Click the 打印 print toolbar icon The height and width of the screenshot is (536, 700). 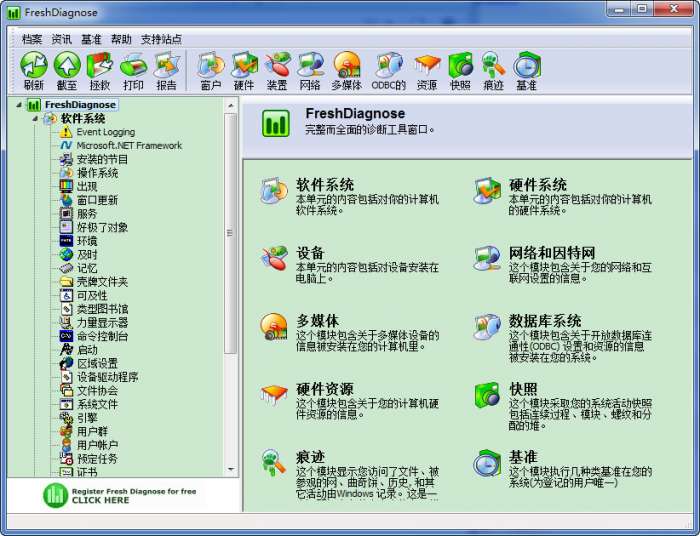[x=133, y=71]
